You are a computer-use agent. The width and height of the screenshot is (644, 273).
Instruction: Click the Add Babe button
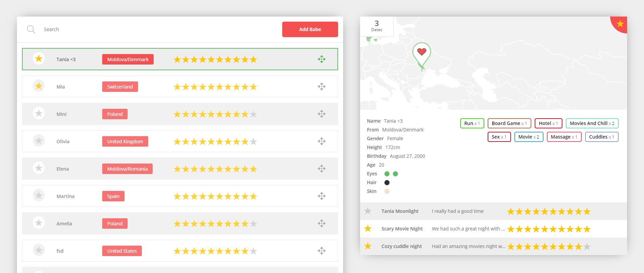click(x=310, y=29)
